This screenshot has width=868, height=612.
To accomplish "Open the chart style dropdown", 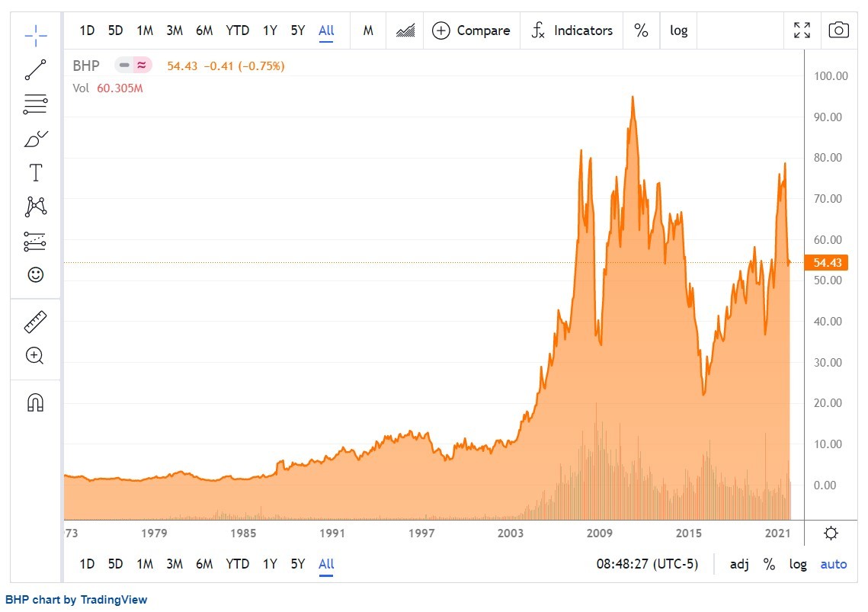I will pyautogui.click(x=405, y=30).
